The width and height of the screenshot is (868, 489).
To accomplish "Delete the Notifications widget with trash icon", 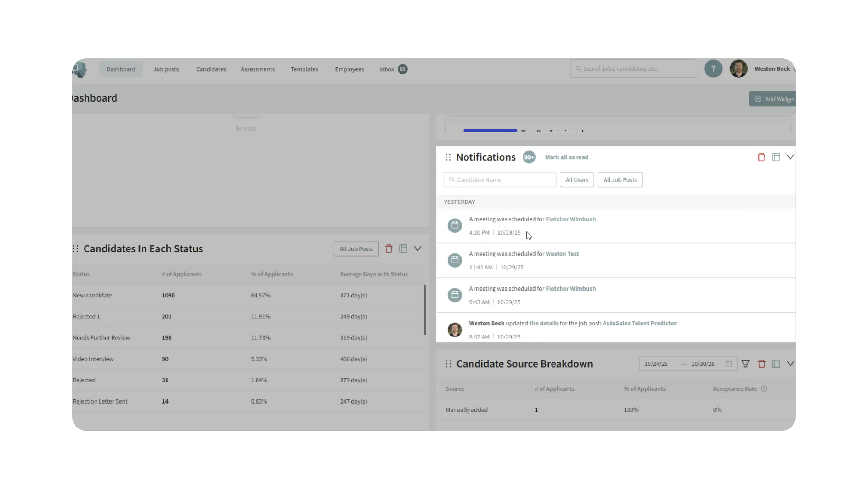I will point(761,157).
